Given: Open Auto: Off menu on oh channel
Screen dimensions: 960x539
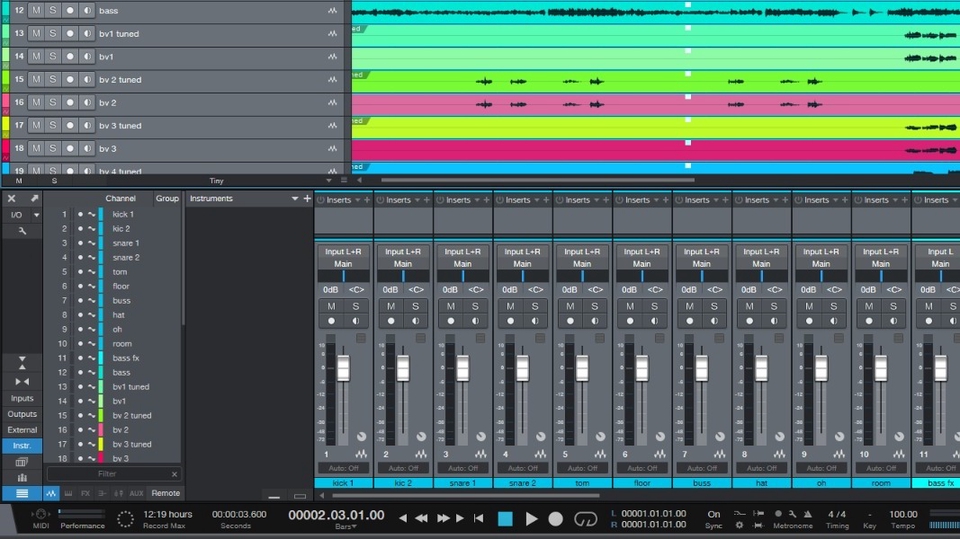Looking at the screenshot, I should tap(821, 468).
